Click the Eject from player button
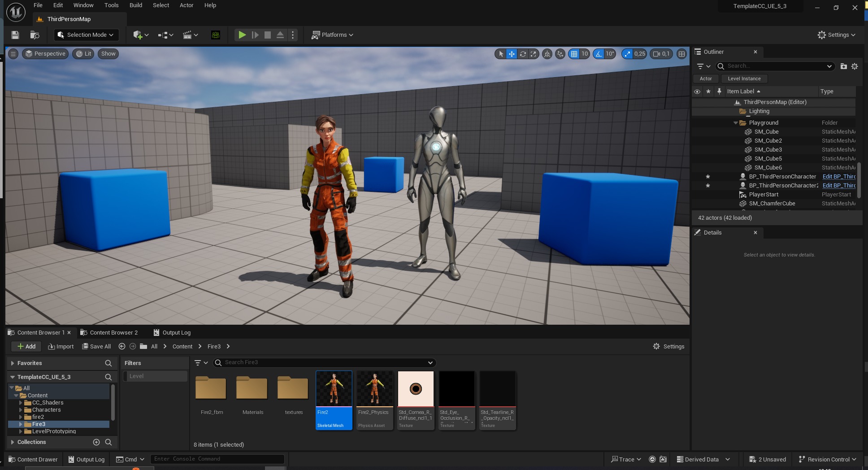Screen dimensions: 868x470 [280, 35]
